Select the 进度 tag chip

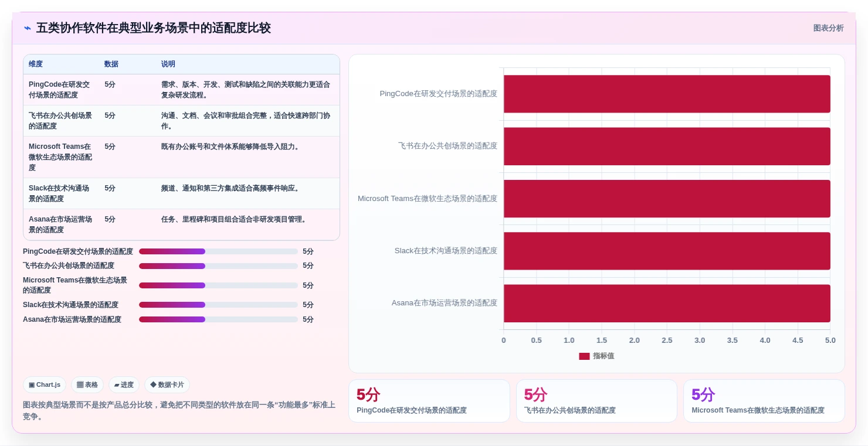[x=124, y=385]
